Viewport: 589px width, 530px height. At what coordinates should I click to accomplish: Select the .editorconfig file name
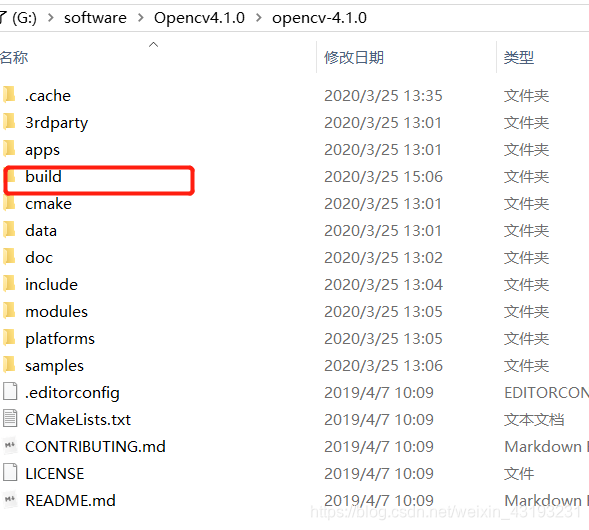(x=72, y=393)
